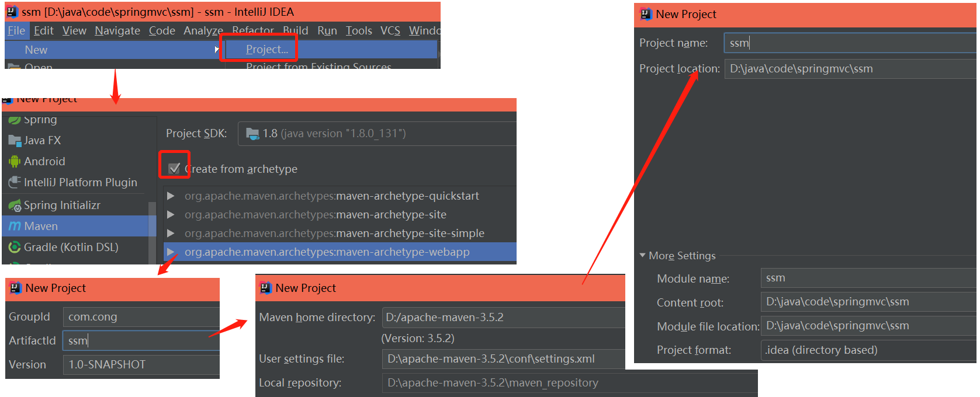This screenshot has width=980, height=397.
Task: Open the Run menu
Action: 327,31
